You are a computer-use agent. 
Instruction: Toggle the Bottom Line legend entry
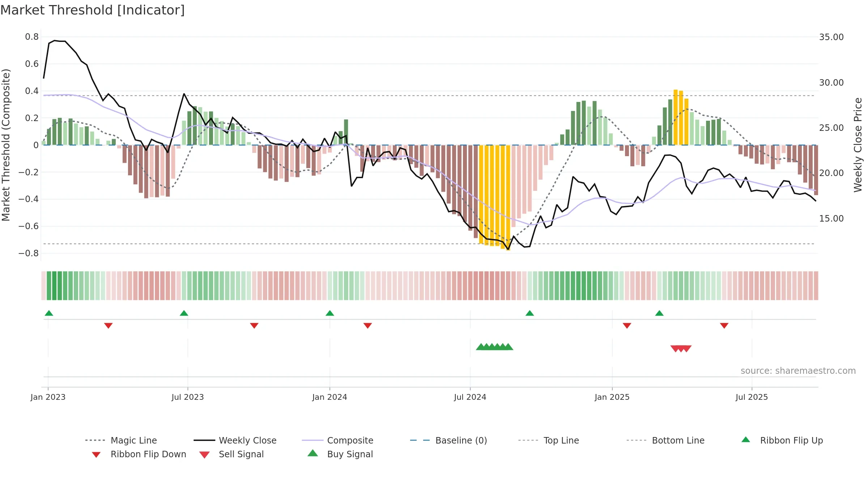coord(665,440)
